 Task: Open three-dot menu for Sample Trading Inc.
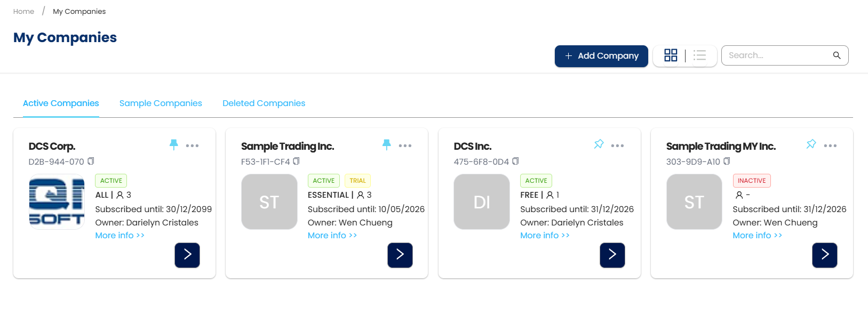(x=405, y=146)
